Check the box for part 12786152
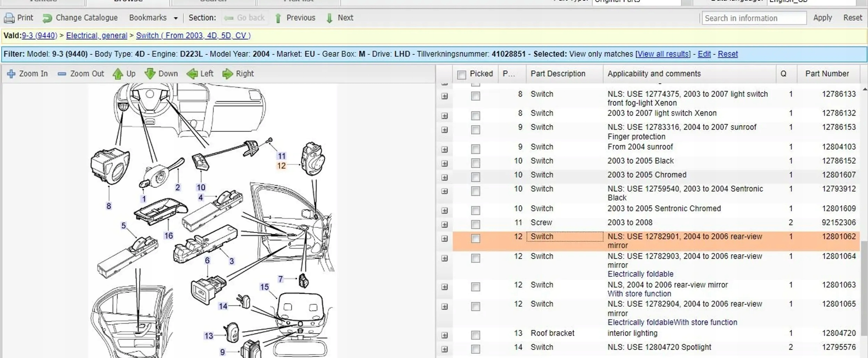The width and height of the screenshot is (868, 358). [475, 163]
